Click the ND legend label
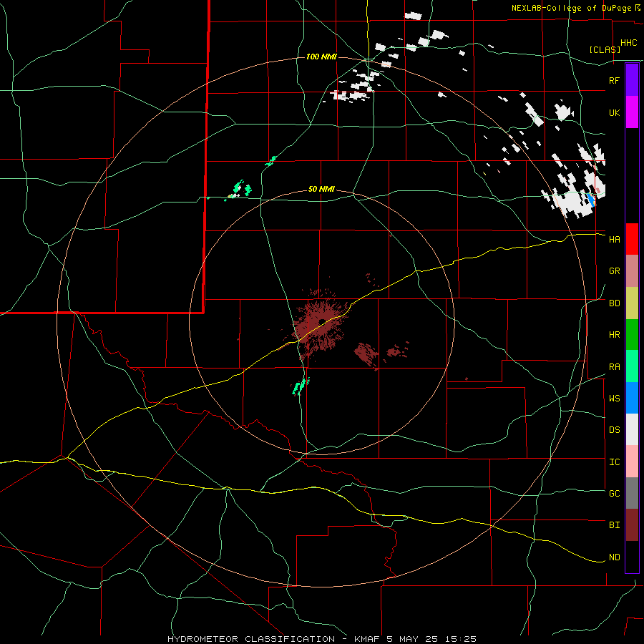644x644 pixels. [614, 557]
